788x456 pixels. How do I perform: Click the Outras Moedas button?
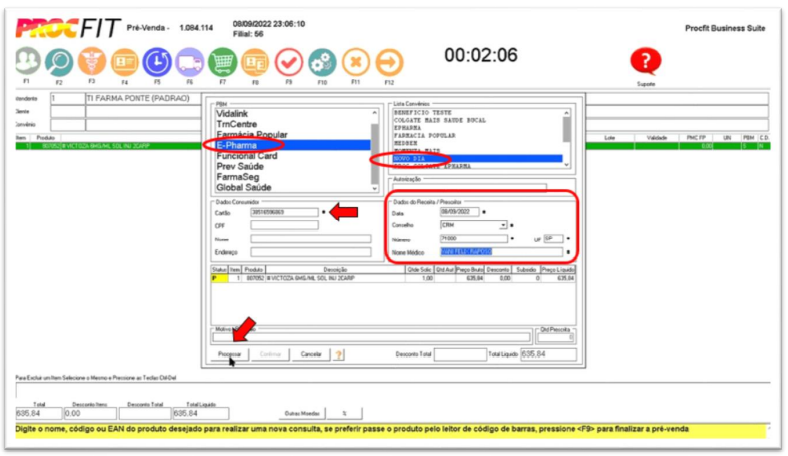302,414
